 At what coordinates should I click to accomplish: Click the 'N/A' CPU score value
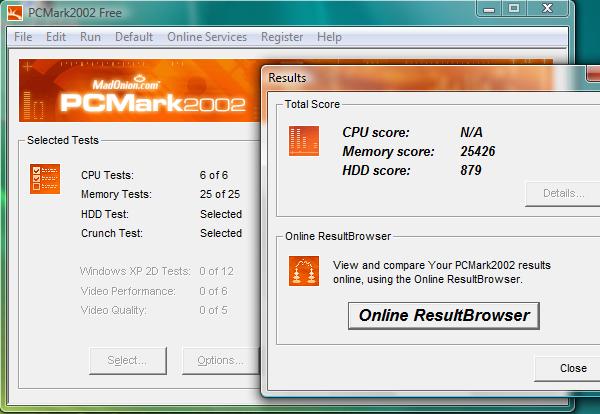tap(471, 132)
